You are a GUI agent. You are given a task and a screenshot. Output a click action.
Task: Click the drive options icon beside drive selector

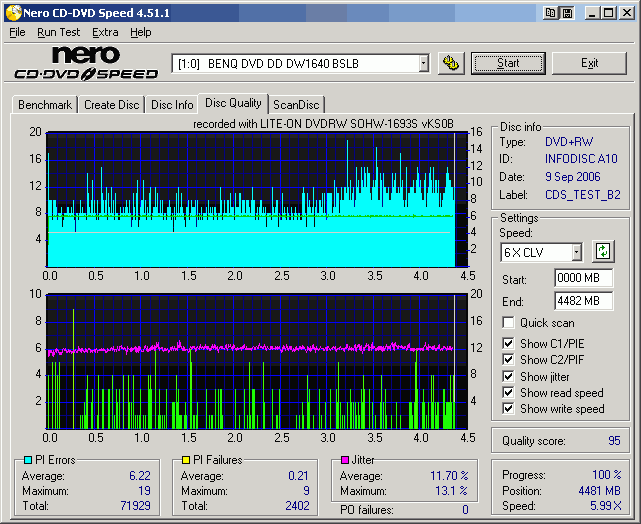point(451,63)
